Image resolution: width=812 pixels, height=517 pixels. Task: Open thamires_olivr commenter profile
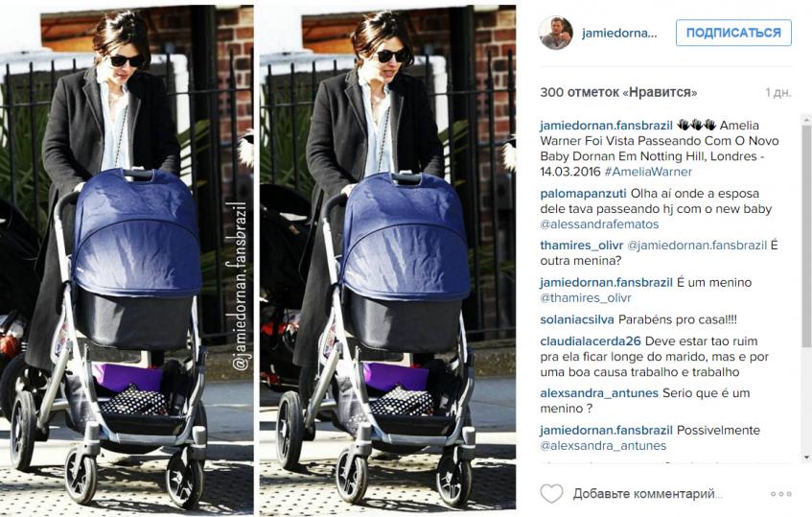pyautogui.click(x=582, y=245)
